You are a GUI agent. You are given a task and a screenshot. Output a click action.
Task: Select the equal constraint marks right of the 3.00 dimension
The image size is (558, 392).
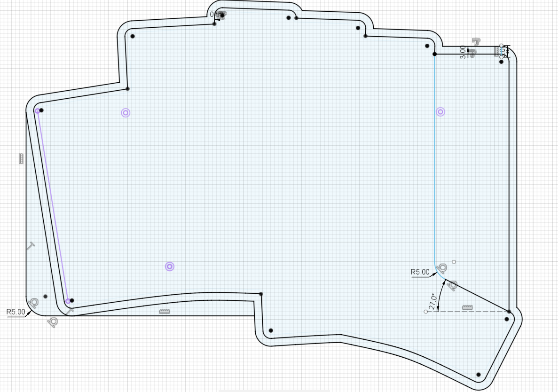tap(496, 51)
